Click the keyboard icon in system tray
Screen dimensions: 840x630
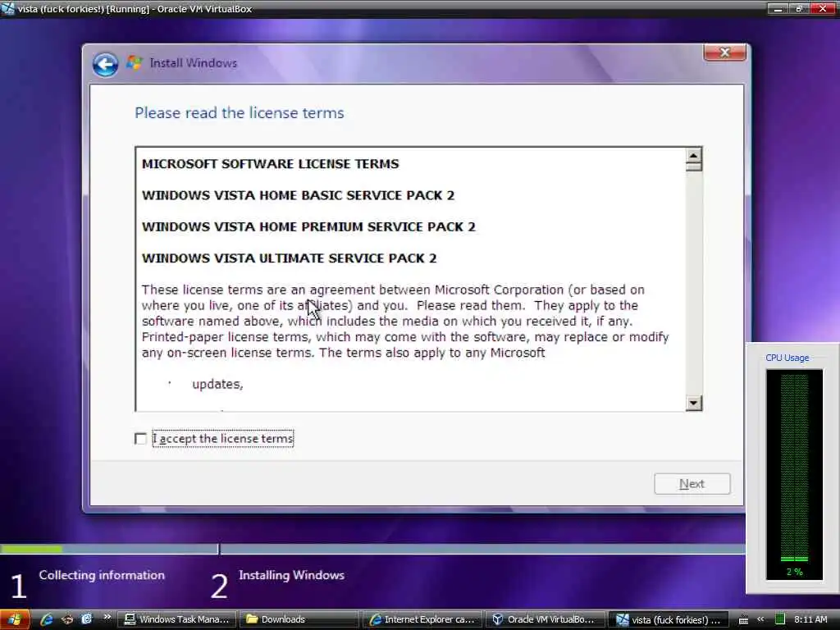click(743, 620)
